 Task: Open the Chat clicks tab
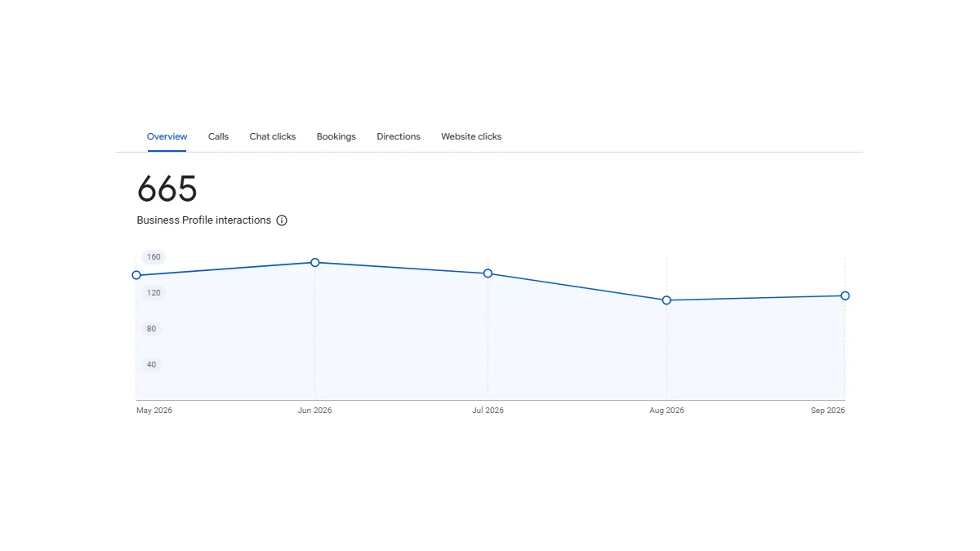(273, 136)
